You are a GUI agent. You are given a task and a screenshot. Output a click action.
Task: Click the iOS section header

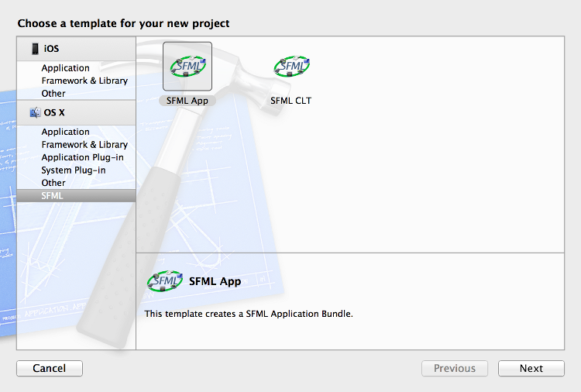click(x=77, y=49)
